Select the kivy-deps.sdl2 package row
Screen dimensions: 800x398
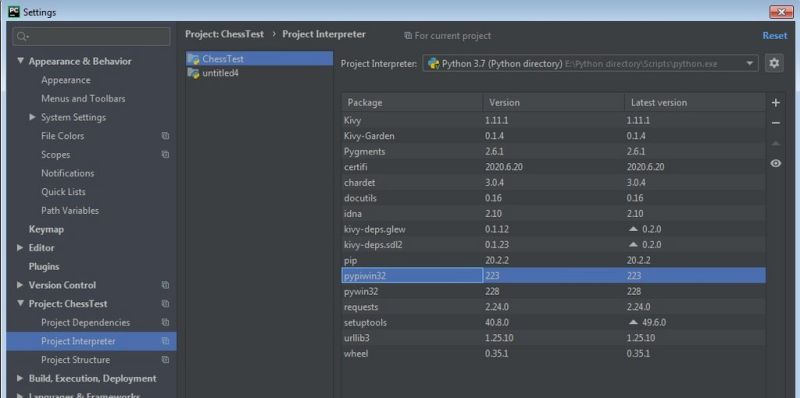(x=554, y=244)
